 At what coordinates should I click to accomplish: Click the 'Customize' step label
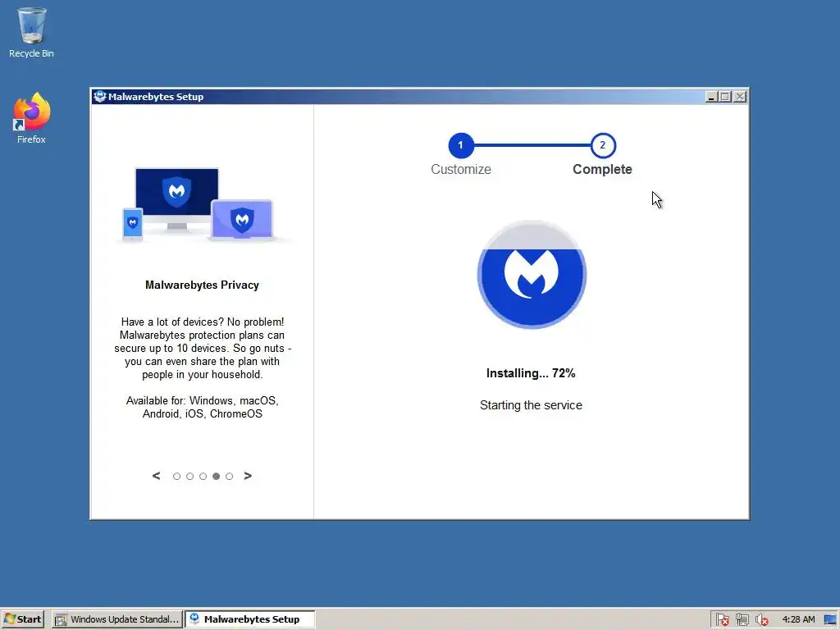[x=461, y=169]
